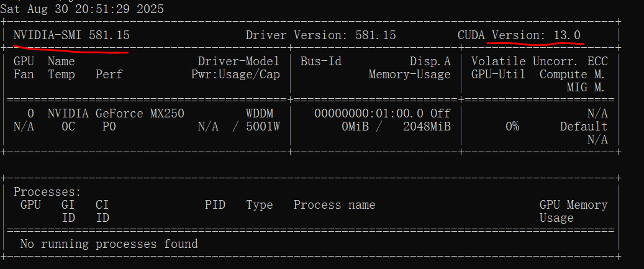Click the "Compute M." column header
The height and width of the screenshot is (269, 644).
click(572, 75)
